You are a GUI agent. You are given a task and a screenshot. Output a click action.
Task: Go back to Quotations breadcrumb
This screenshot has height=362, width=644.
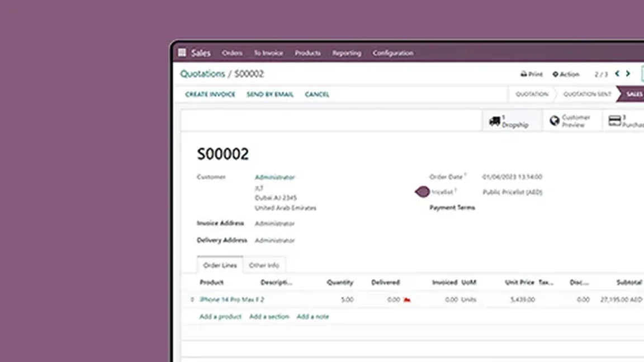202,74
